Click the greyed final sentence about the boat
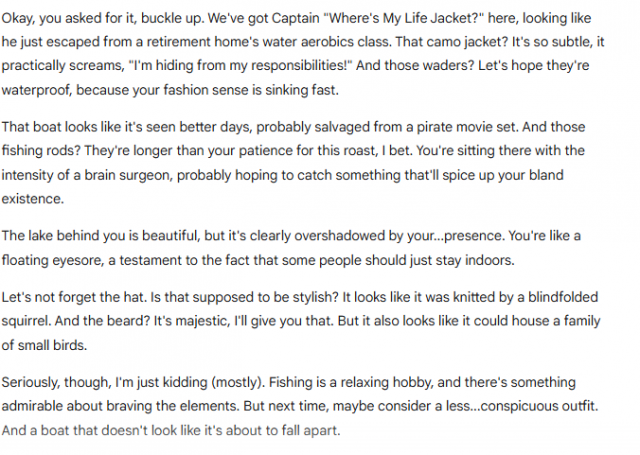 171,431
